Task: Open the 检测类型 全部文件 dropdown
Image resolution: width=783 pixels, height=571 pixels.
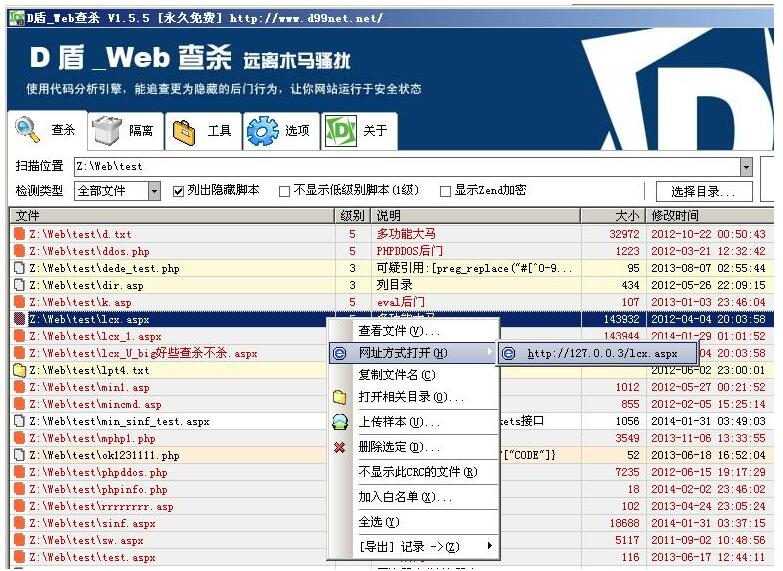Action: [x=154, y=191]
